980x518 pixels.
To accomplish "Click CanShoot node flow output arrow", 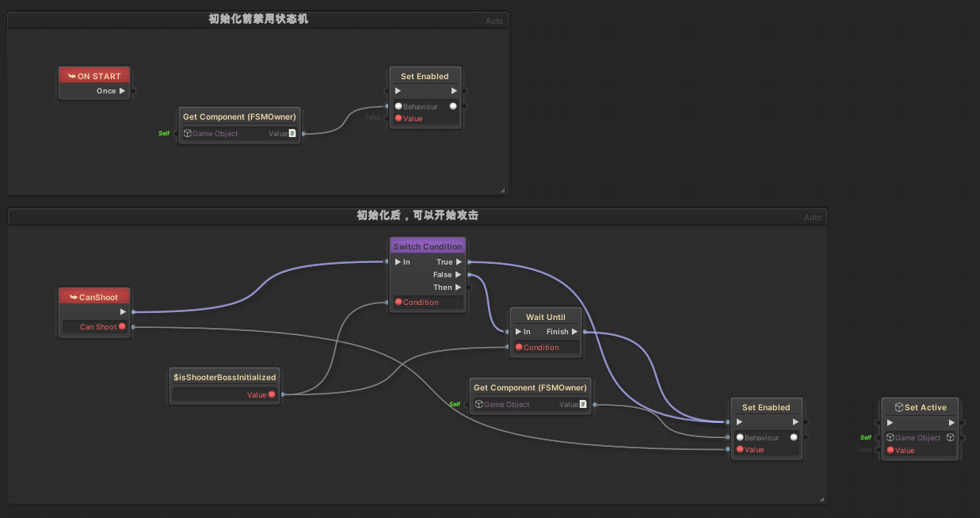I will click(x=122, y=312).
